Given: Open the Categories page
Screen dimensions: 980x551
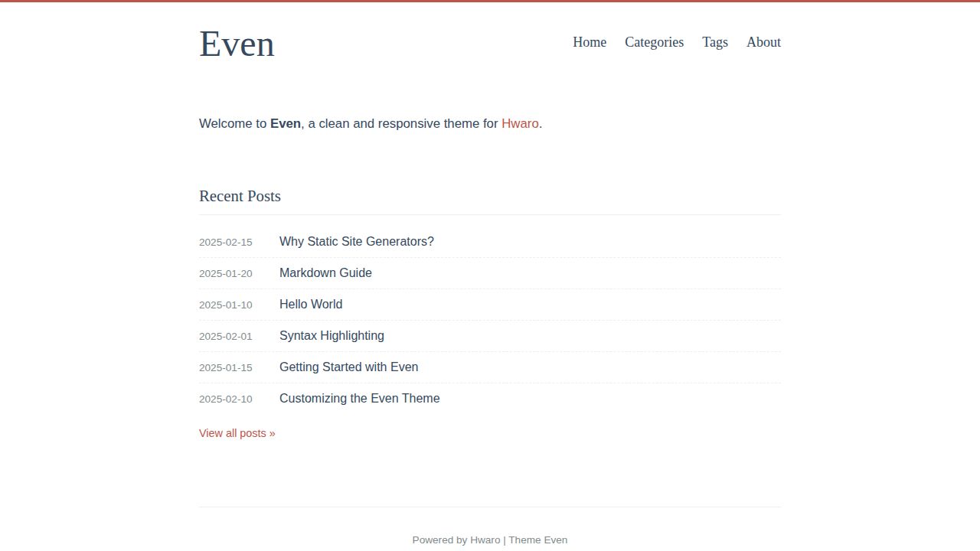Looking at the screenshot, I should [654, 42].
